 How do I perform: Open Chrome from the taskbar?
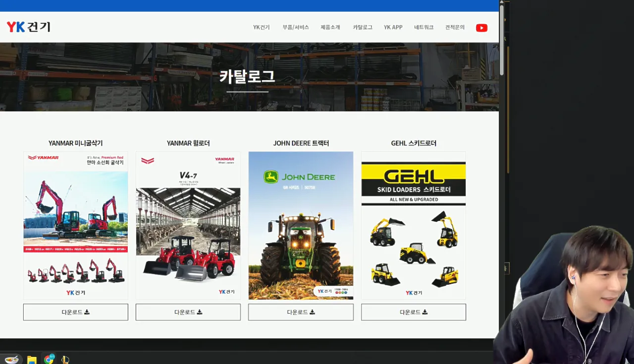click(49, 360)
